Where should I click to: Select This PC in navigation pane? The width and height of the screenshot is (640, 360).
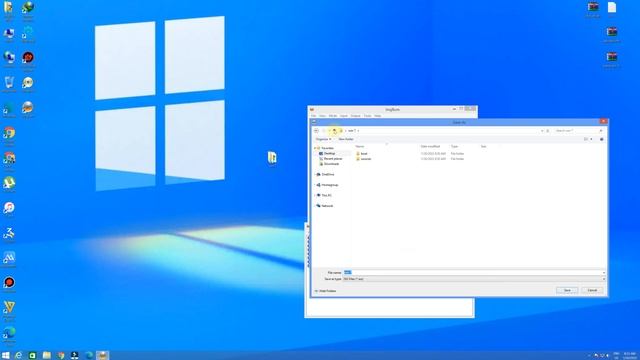(326, 195)
